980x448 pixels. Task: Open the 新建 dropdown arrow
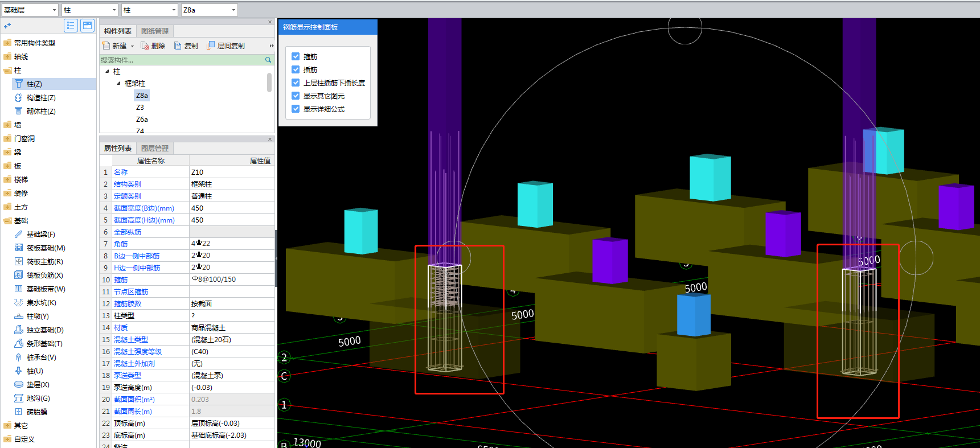pos(132,46)
